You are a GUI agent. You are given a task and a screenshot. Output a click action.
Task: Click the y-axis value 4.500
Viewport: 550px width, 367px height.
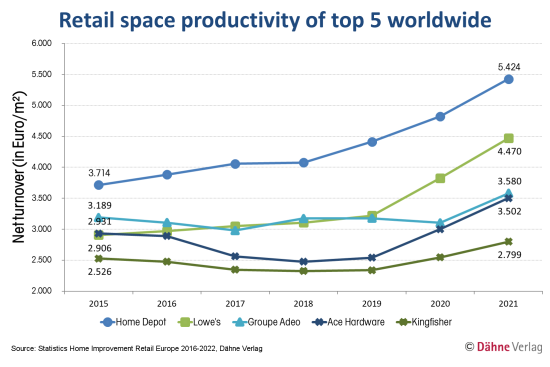[x=41, y=136]
